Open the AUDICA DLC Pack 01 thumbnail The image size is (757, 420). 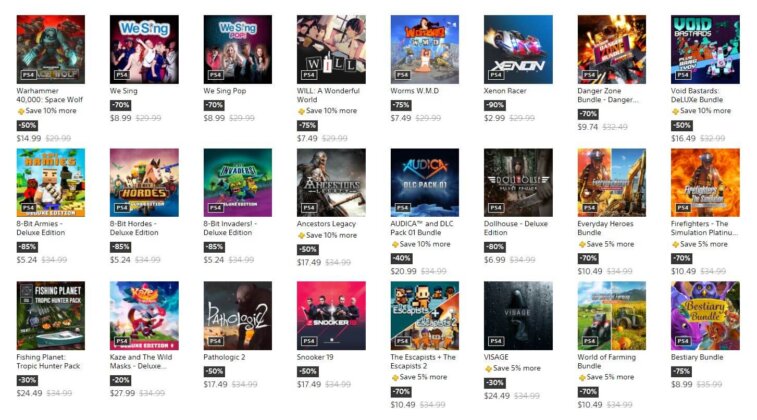pos(424,182)
